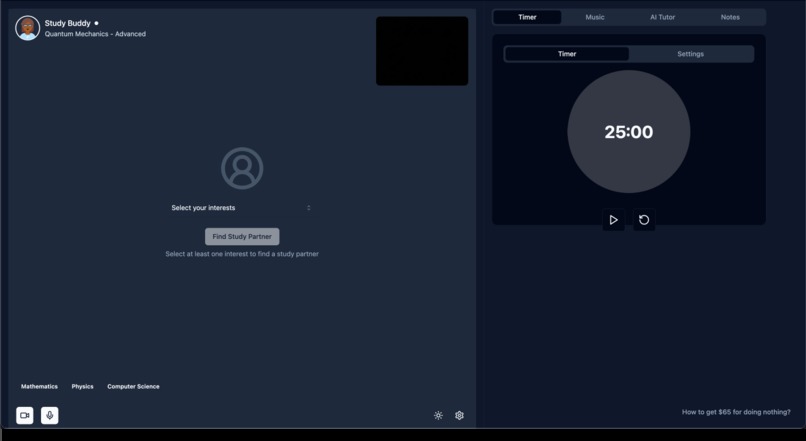806x441 pixels.
Task: Reset the 25:00 timer
Action: [x=644, y=220]
